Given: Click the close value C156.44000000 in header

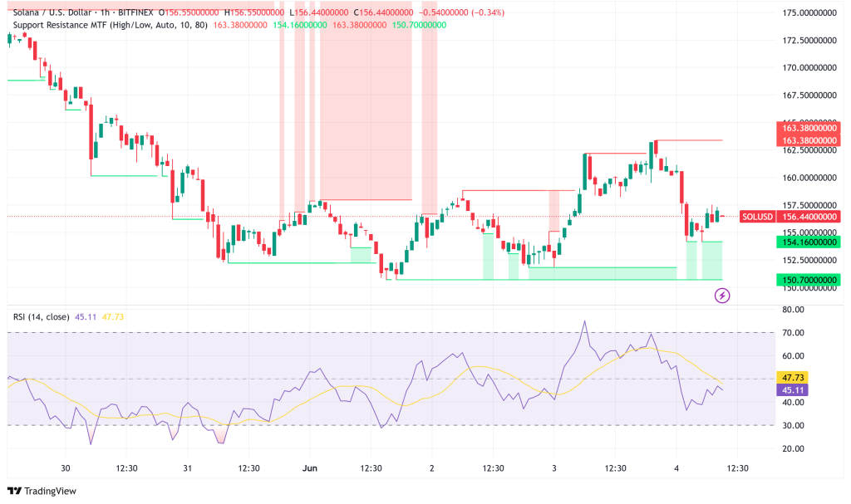Looking at the screenshot, I should tap(383, 12).
